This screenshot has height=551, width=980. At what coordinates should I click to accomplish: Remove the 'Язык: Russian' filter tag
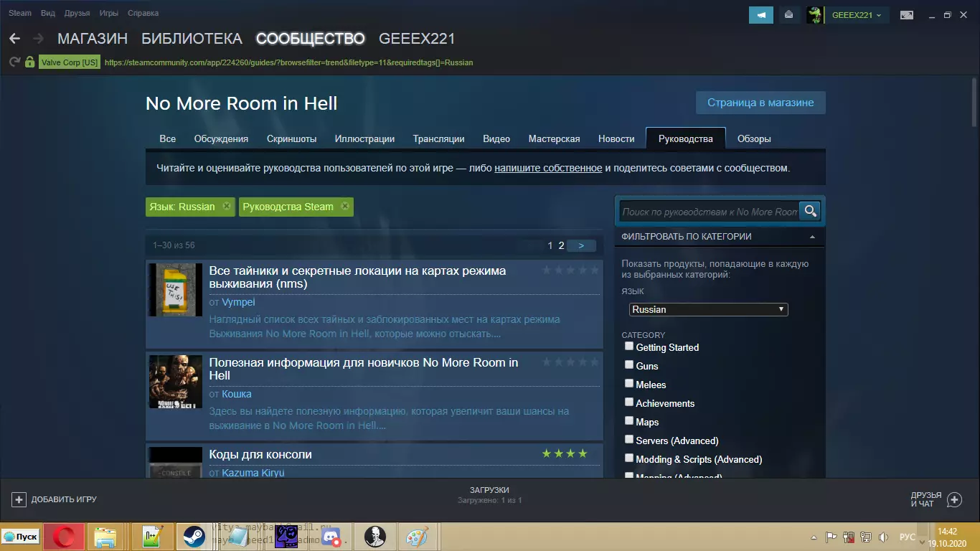tap(227, 207)
